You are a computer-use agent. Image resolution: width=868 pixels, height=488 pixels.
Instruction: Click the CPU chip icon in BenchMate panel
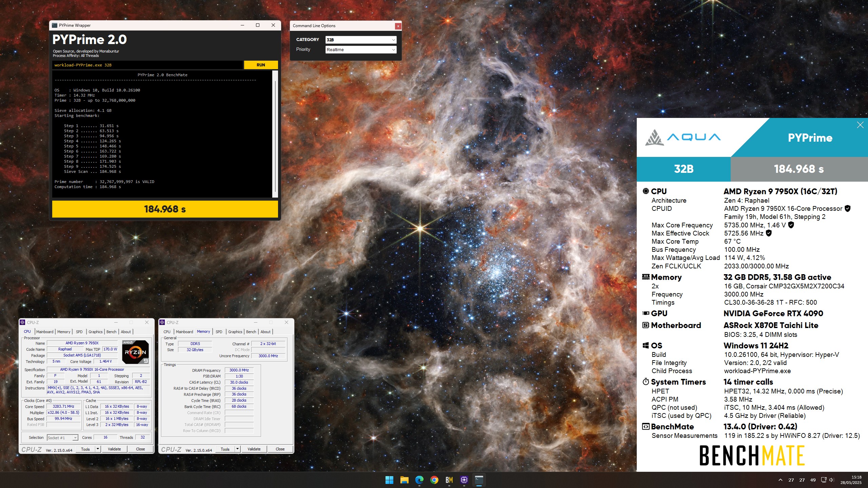point(646,191)
